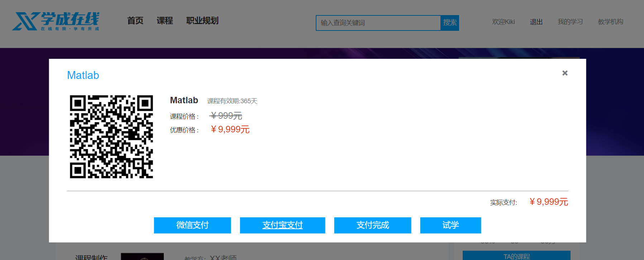Viewport: 644px width, 260px height.
Task: Click the 学成在线 site logo
Action: tap(56, 22)
